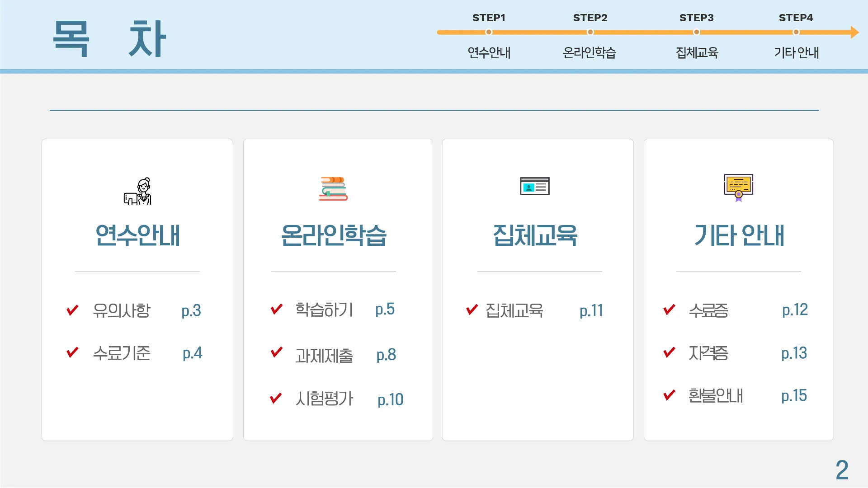Click the STEP1 marker dot on timeline
Screen dimensions: 868x488
pos(489,32)
